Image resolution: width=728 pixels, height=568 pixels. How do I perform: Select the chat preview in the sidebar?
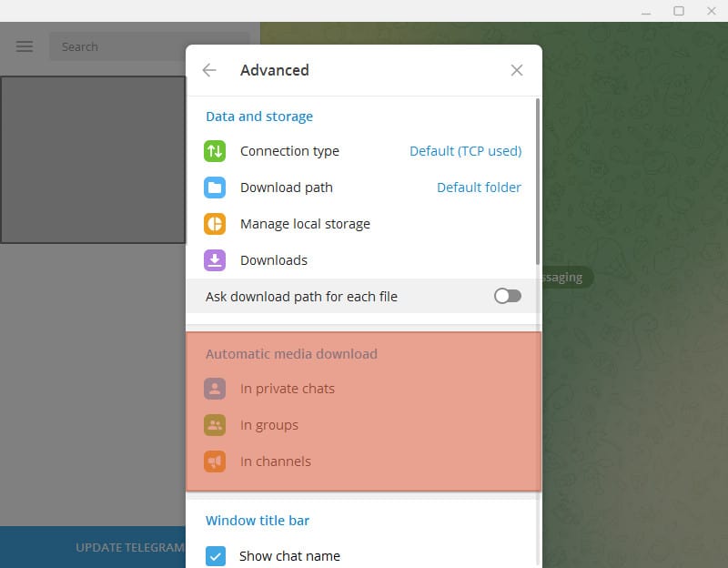(94, 159)
